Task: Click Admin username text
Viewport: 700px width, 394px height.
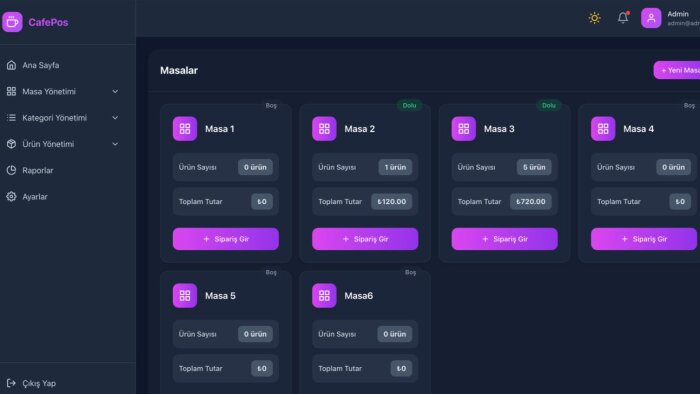Action: (x=678, y=14)
